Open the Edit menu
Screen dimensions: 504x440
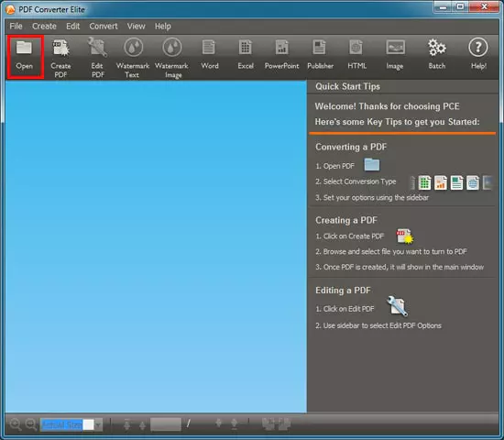(x=73, y=26)
